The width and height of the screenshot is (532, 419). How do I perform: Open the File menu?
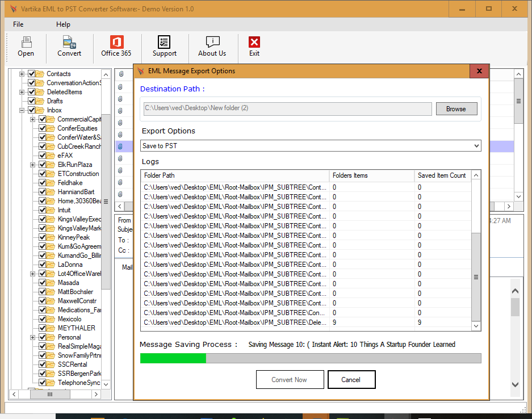(18, 24)
